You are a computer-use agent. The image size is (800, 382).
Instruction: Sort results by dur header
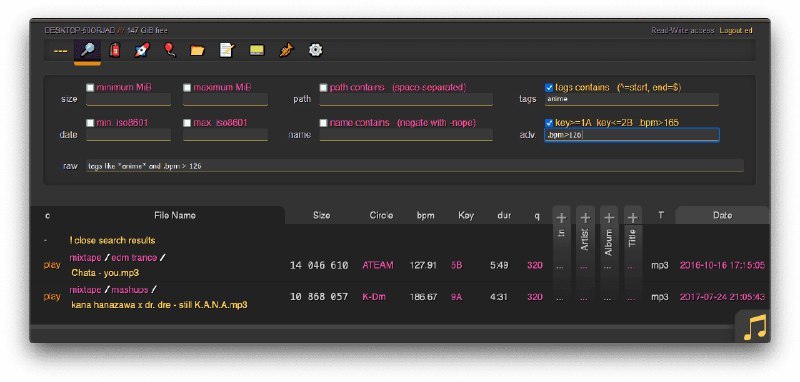pos(504,215)
